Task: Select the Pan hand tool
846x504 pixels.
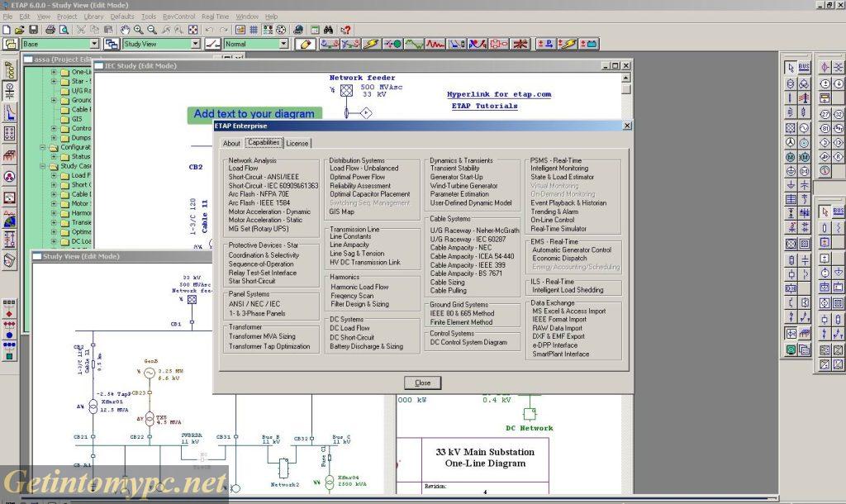Action: [x=126, y=30]
